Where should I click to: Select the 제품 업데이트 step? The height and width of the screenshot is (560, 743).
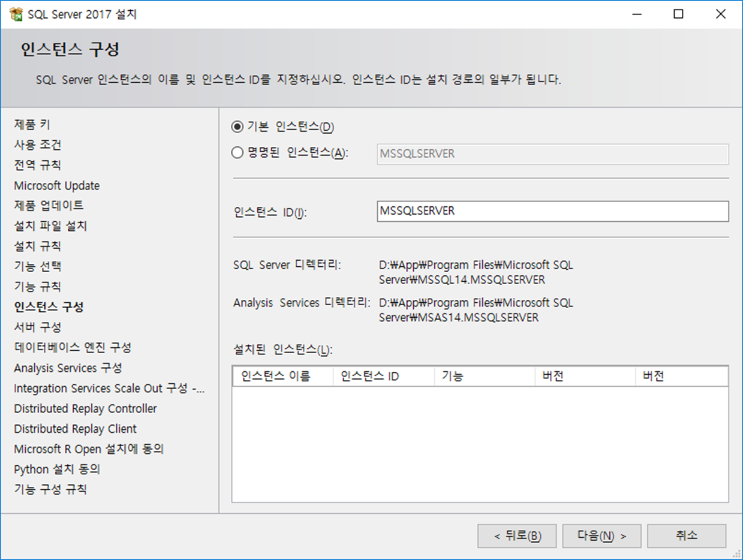[49, 206]
